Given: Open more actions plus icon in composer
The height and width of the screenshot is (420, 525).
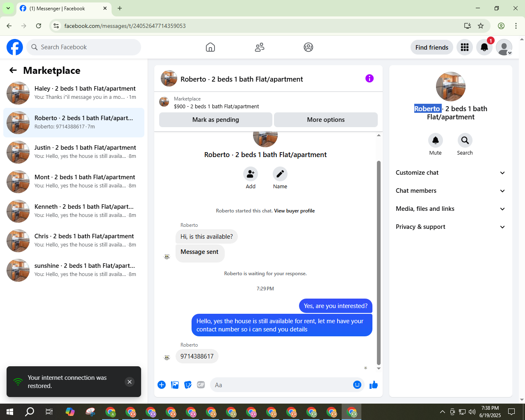Looking at the screenshot, I should point(162,385).
